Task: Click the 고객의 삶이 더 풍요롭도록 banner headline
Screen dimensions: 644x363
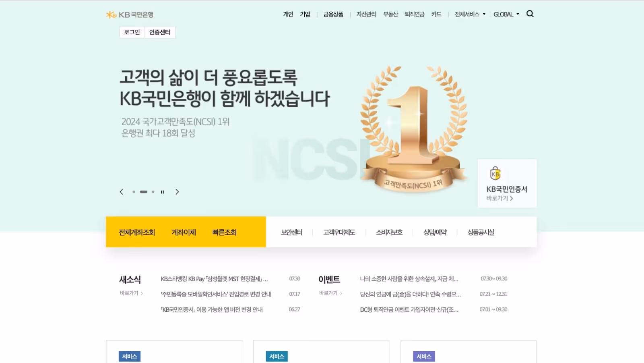Action: tap(225, 88)
